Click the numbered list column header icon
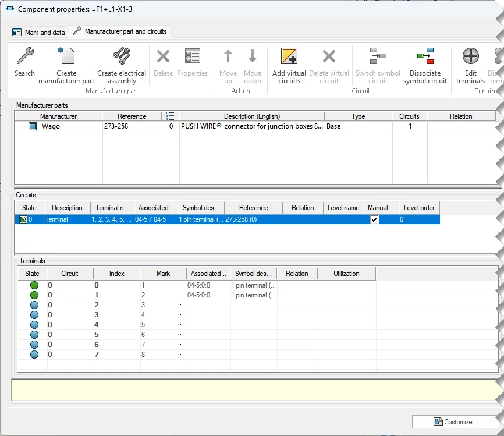The height and width of the screenshot is (436, 504). (170, 116)
